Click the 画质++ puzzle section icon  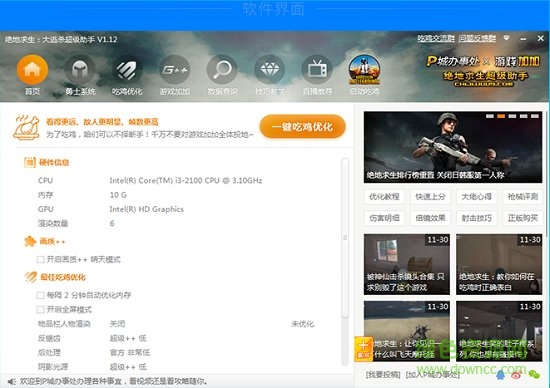(x=30, y=241)
